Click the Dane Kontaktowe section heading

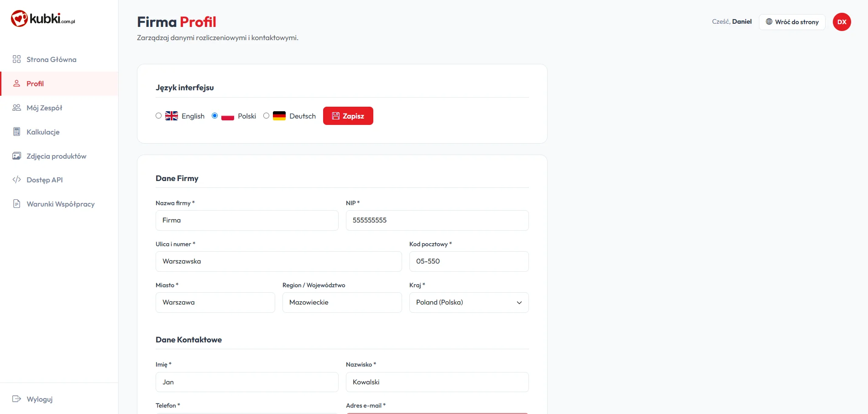coord(188,340)
